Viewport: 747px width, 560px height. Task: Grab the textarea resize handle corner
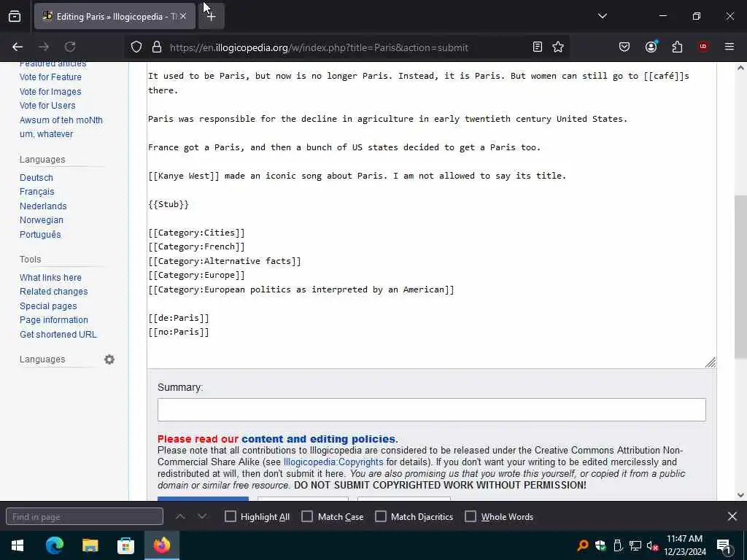(711, 362)
